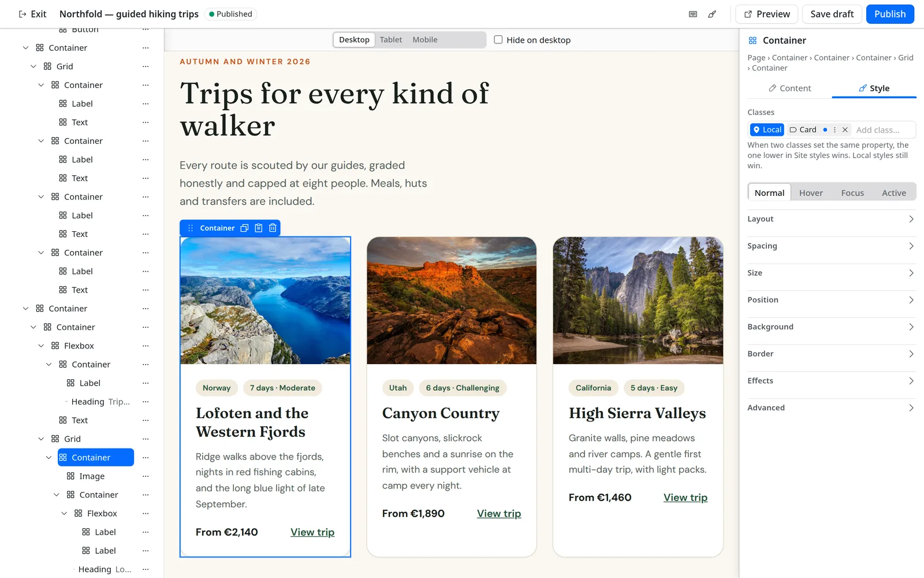Open the Style tab
The image size is (924, 578).
tap(874, 88)
